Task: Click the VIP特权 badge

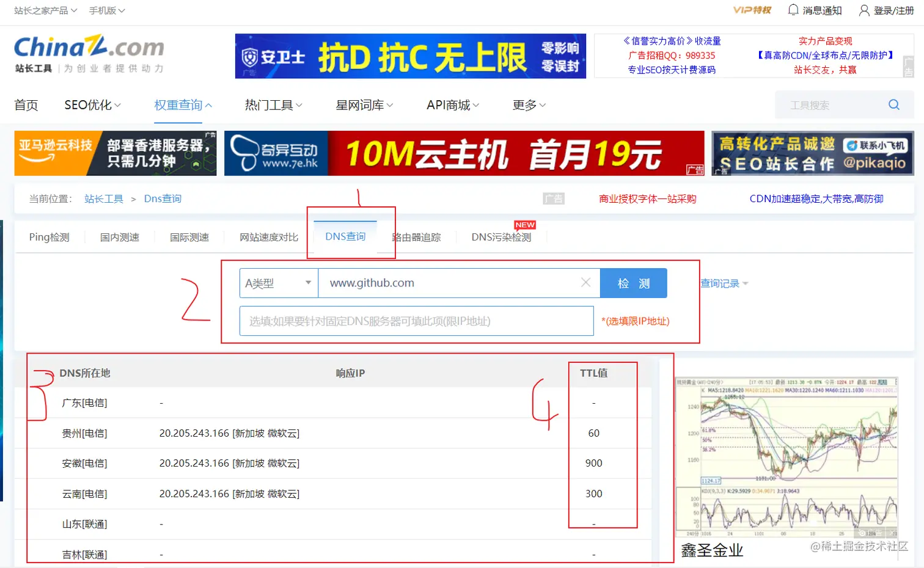Action: (x=752, y=10)
